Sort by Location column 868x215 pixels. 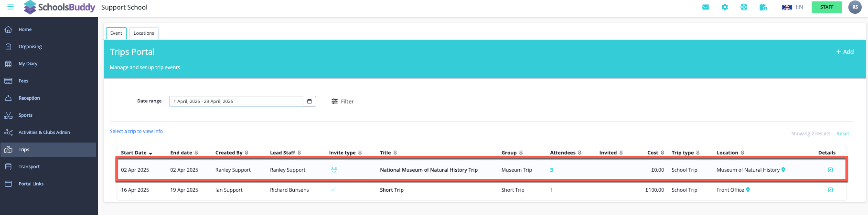(730, 153)
